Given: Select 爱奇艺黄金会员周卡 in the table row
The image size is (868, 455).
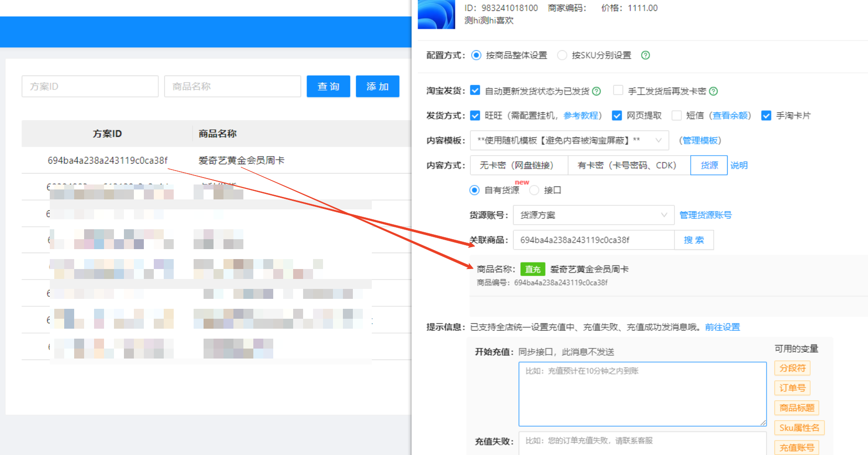Looking at the screenshot, I should [x=241, y=160].
